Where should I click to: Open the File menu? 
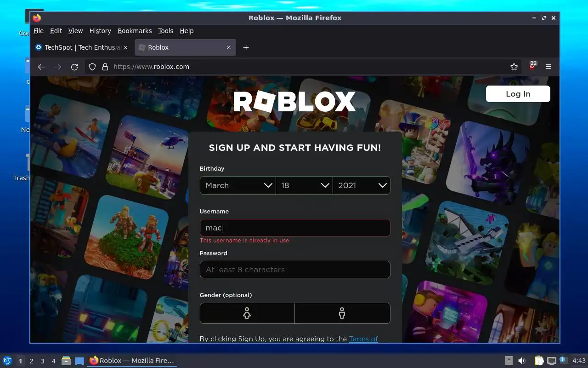click(39, 31)
